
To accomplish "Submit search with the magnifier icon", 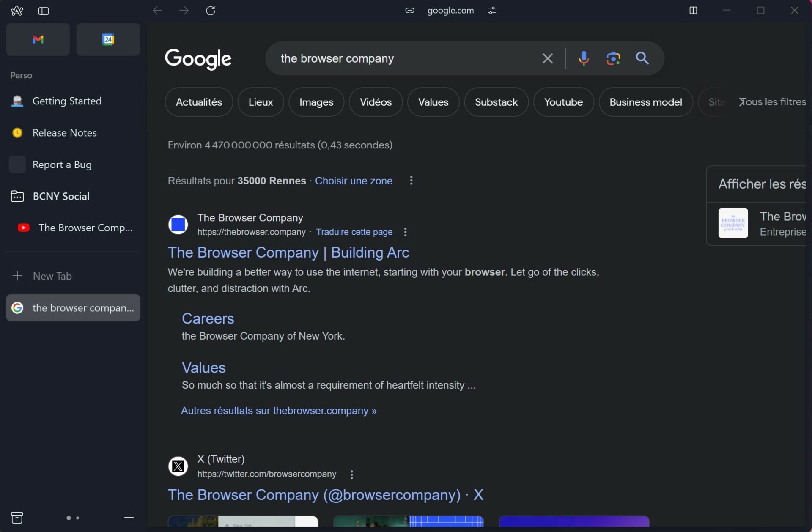I will tap(642, 58).
